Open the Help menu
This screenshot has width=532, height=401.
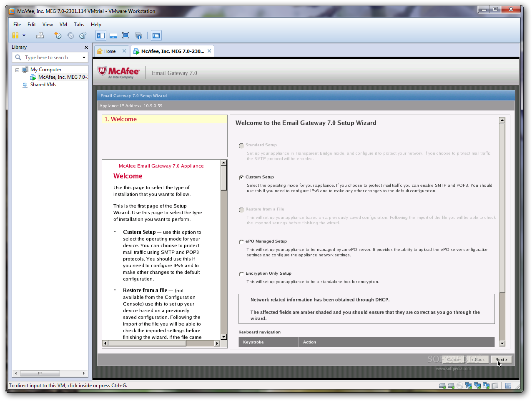click(x=96, y=25)
